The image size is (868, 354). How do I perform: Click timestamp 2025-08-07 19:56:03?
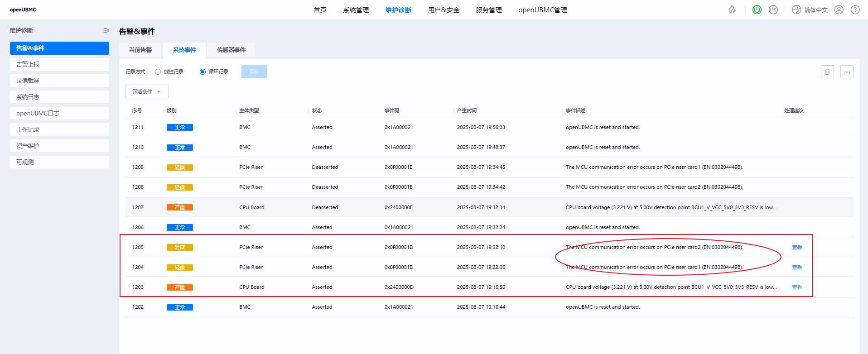[481, 127]
